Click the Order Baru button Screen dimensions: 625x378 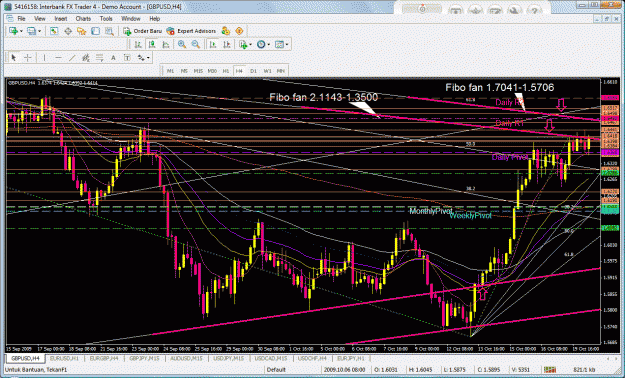(142, 31)
